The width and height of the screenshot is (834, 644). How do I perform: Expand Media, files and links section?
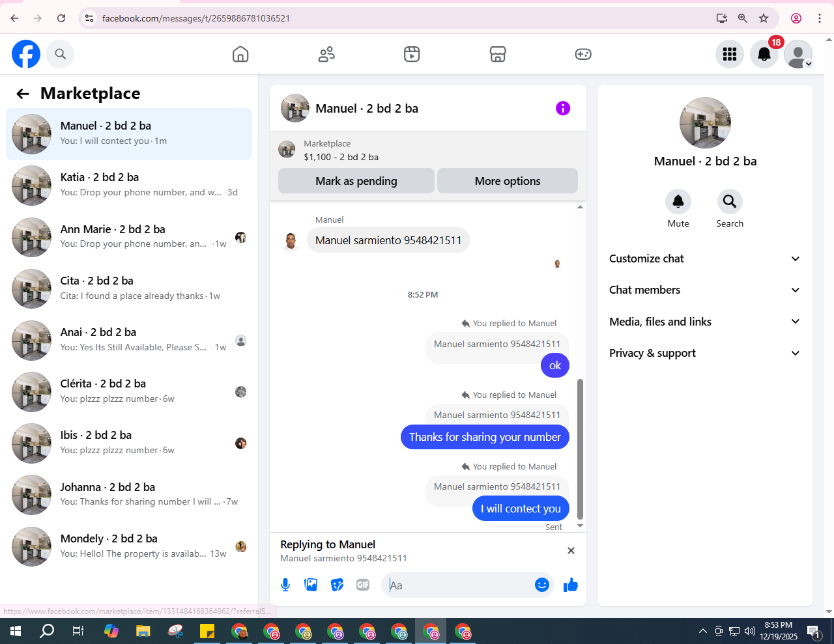click(704, 322)
